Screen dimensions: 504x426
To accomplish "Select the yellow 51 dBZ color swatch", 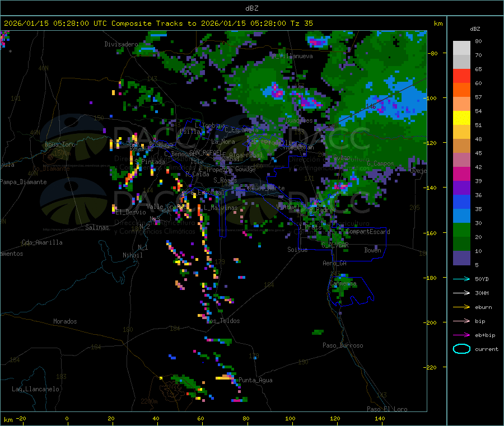I will (461, 118).
